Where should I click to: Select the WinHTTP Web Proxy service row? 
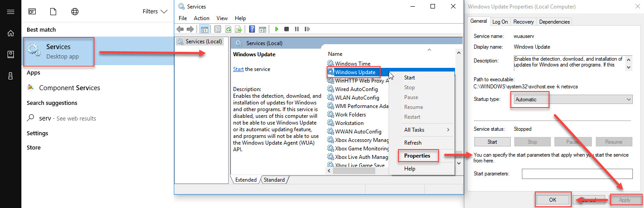point(358,81)
